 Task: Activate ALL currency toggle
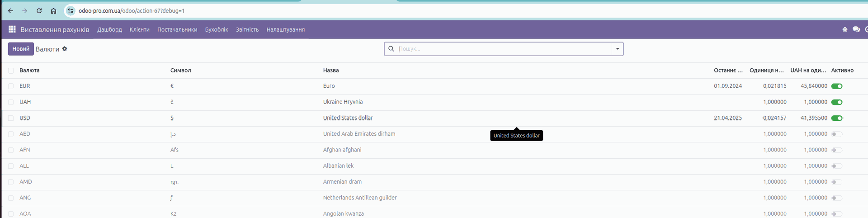(x=837, y=166)
